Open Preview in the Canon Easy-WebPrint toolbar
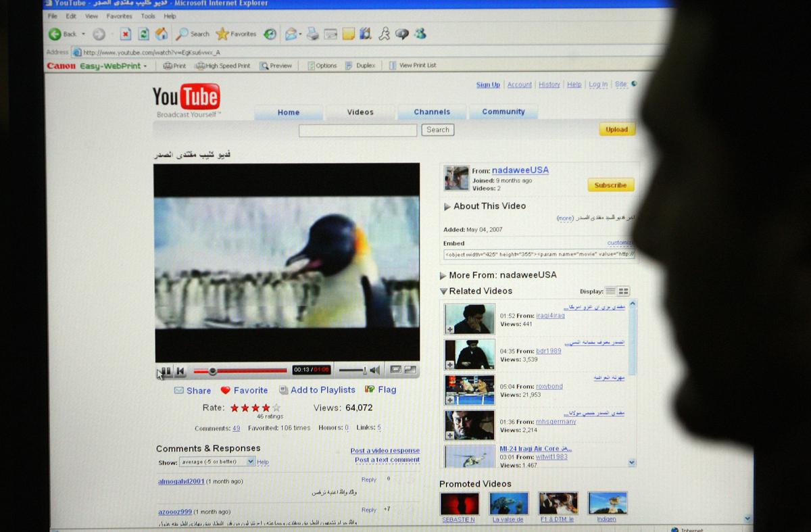 click(x=276, y=66)
